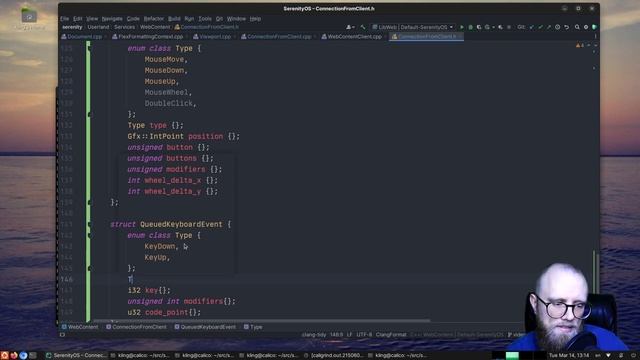Select the active ConnectionFromClient.h tab
Screen dimensions: 640x360
coord(427,37)
